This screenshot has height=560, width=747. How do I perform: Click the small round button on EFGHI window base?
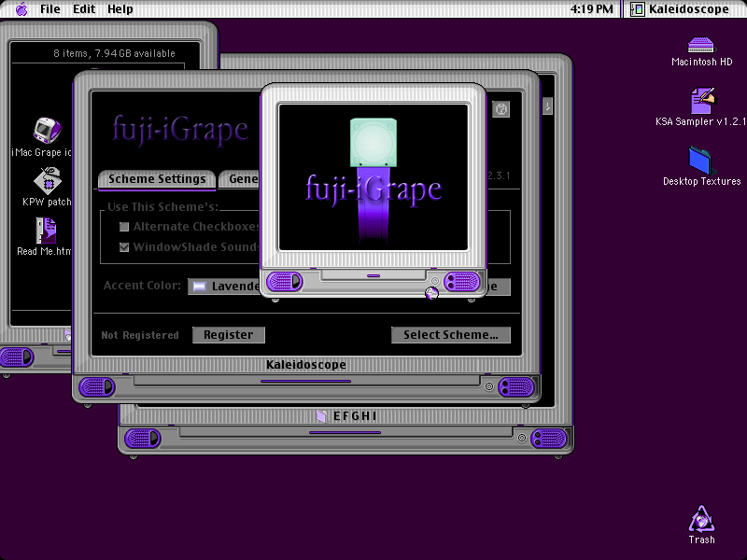point(522,438)
